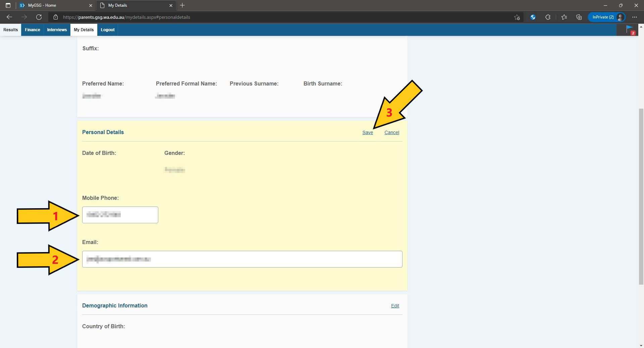Open the favorites list icon
This screenshot has width=644, height=348.
coord(564,17)
